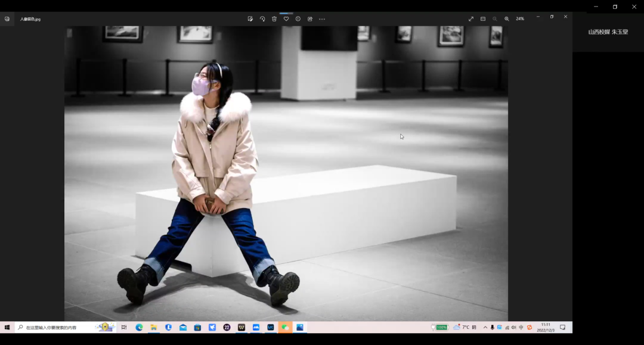Click the 24% zoom level indicator
Image resolution: width=644 pixels, height=345 pixels.
(x=520, y=19)
